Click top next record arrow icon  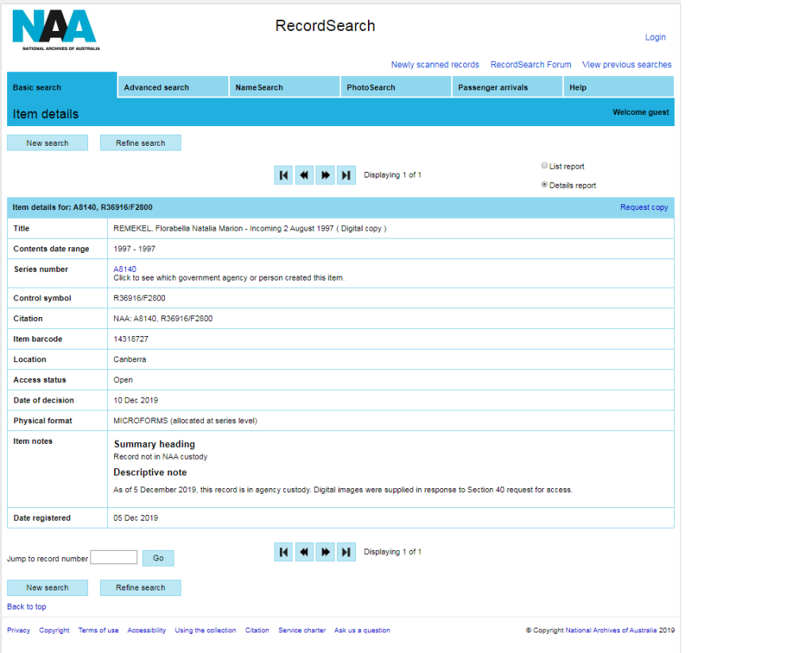325,175
